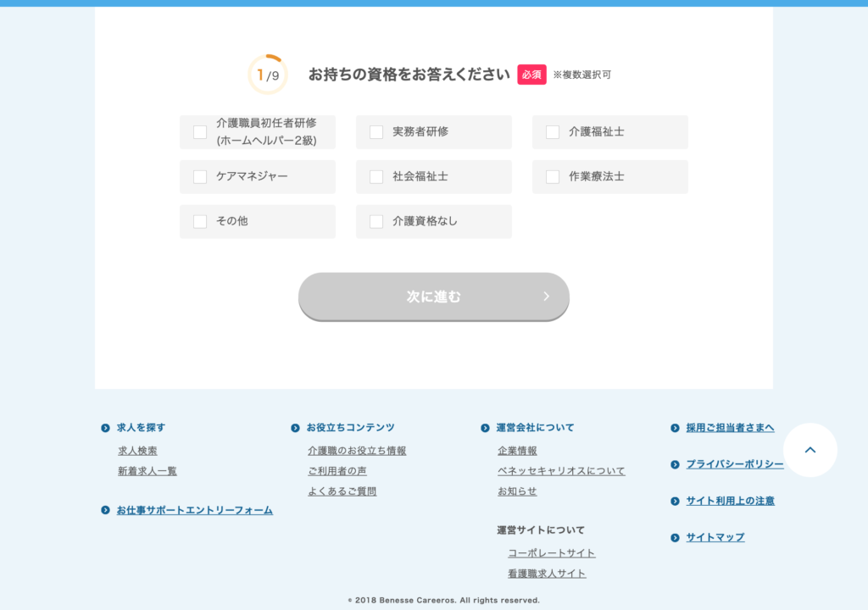The width and height of the screenshot is (868, 610).
Task: Open the お知らせ link
Action: 517,491
